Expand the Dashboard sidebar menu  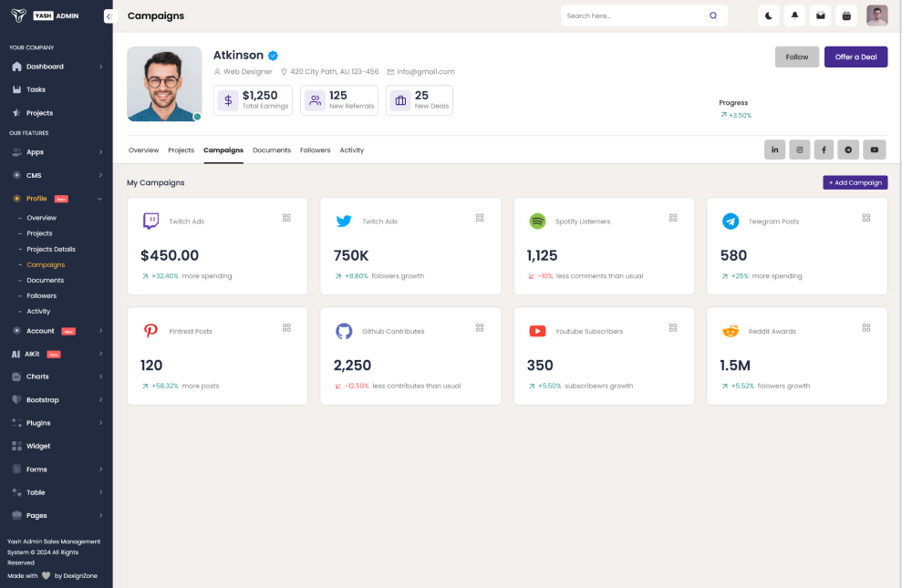(x=57, y=67)
